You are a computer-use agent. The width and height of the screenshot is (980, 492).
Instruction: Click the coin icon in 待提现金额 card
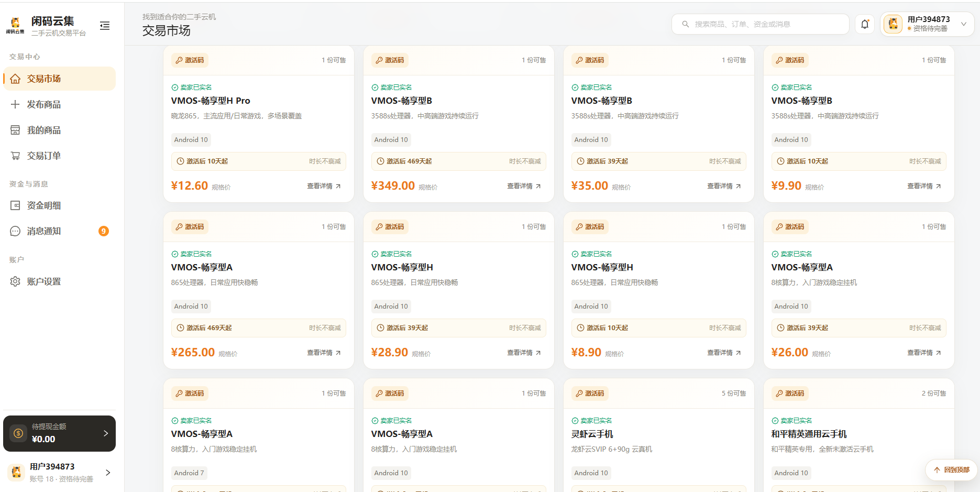[x=18, y=433]
